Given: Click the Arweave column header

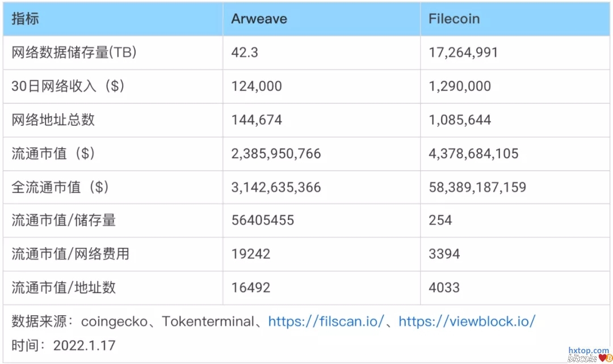Looking at the screenshot, I should [259, 19].
